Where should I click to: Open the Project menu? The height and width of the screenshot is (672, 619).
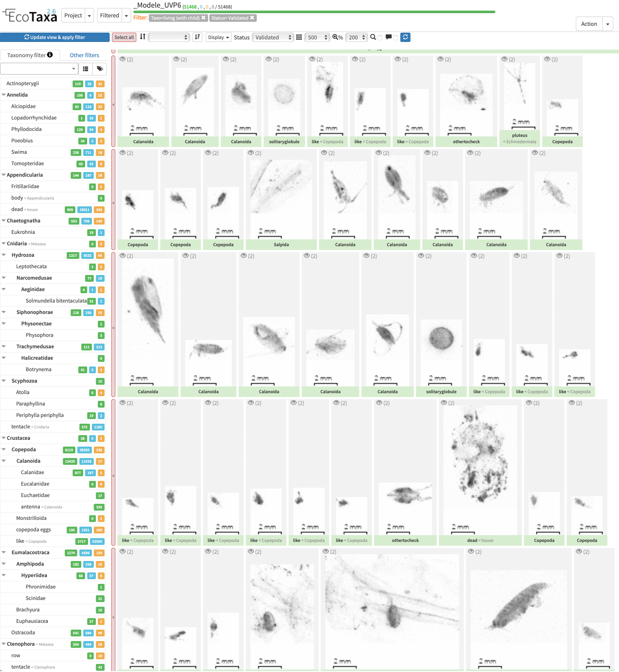tap(73, 16)
